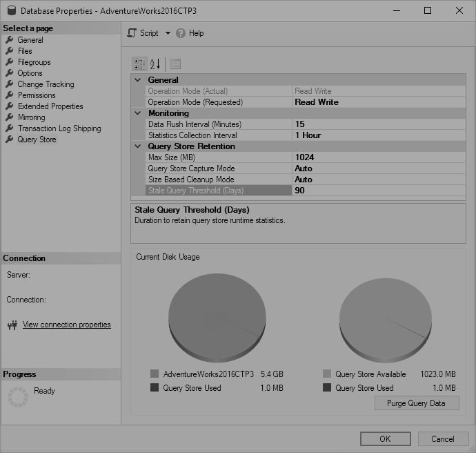Image resolution: width=476 pixels, height=453 pixels.
Task: Open the Transaction Log Shipping page
Action: (x=59, y=128)
